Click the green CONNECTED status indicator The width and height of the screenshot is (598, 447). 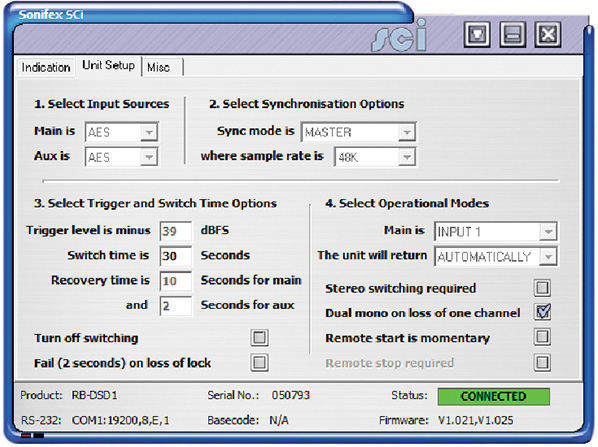pos(494,396)
